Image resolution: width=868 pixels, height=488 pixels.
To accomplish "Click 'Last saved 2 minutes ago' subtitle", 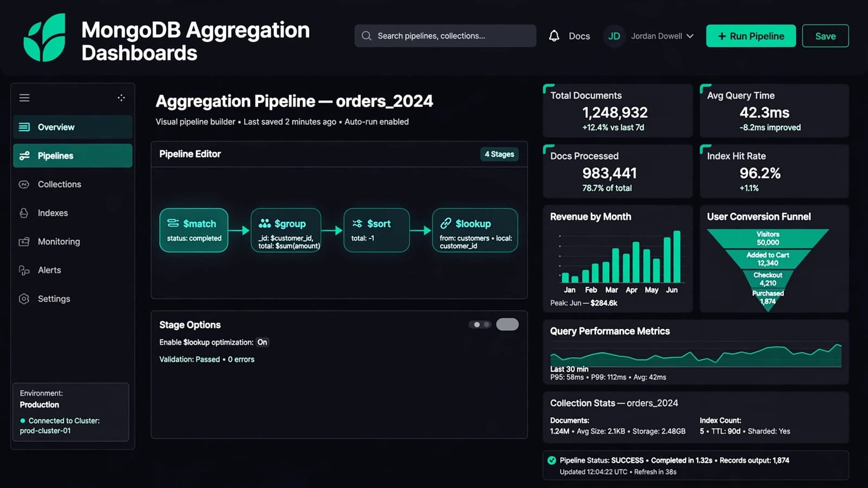I will click(290, 122).
